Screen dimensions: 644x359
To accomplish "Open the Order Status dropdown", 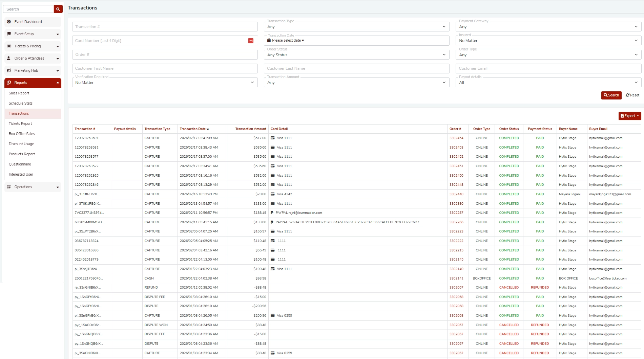I will 356,55.
